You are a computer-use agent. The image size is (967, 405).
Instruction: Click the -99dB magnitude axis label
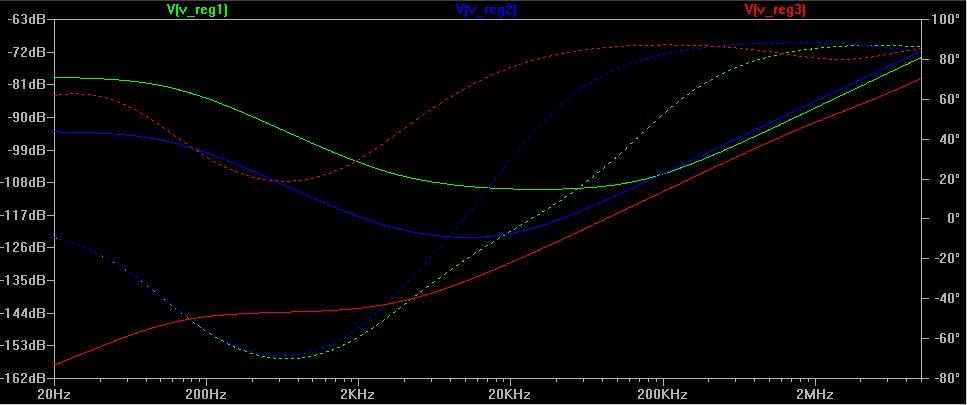point(25,150)
